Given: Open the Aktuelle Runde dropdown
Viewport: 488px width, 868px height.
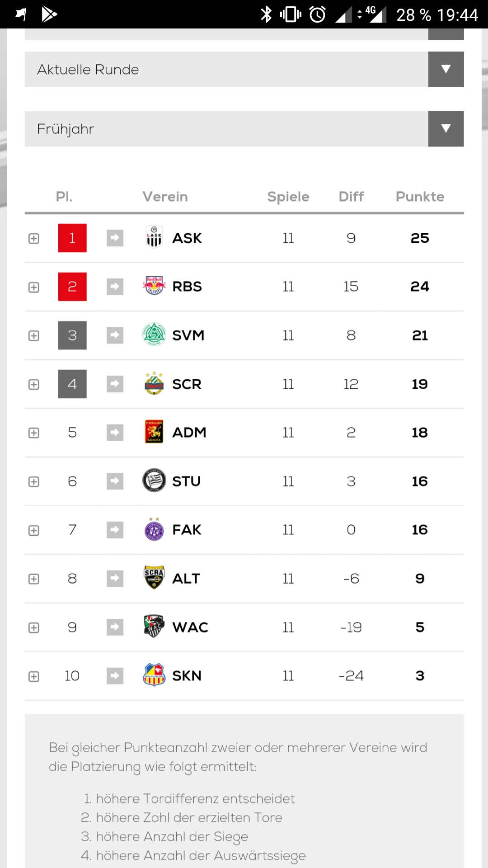Looking at the screenshot, I should tap(244, 69).
